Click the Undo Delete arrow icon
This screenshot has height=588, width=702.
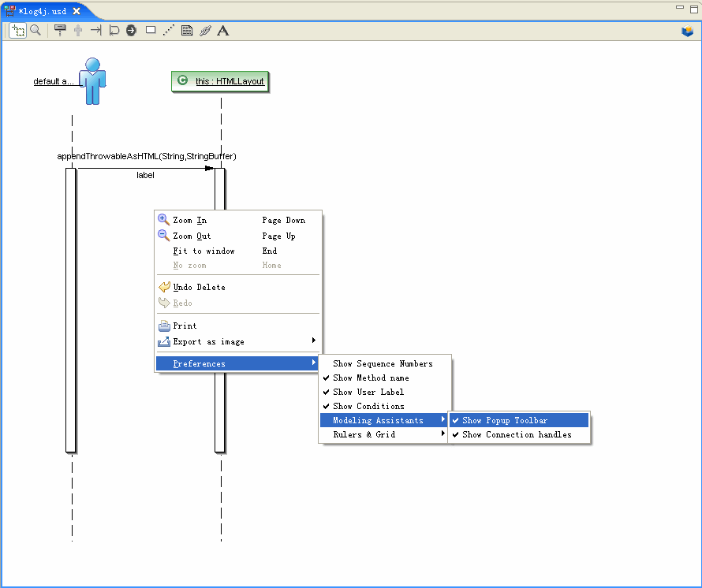pyautogui.click(x=164, y=287)
